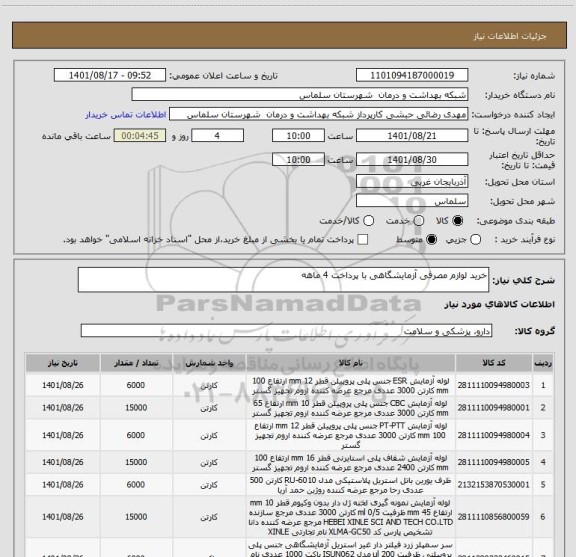The image size is (576, 557).
Task: Click the announcement date field 1401/08/17 - 09:52
Action: pos(110,75)
